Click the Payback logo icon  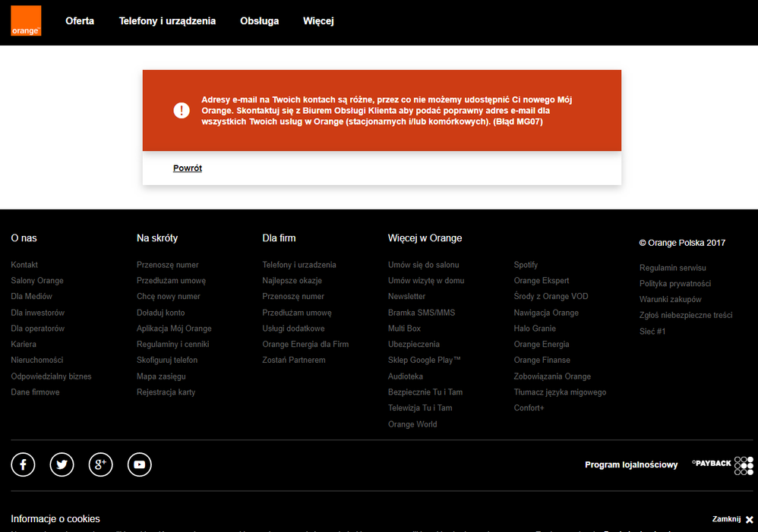[722, 464]
